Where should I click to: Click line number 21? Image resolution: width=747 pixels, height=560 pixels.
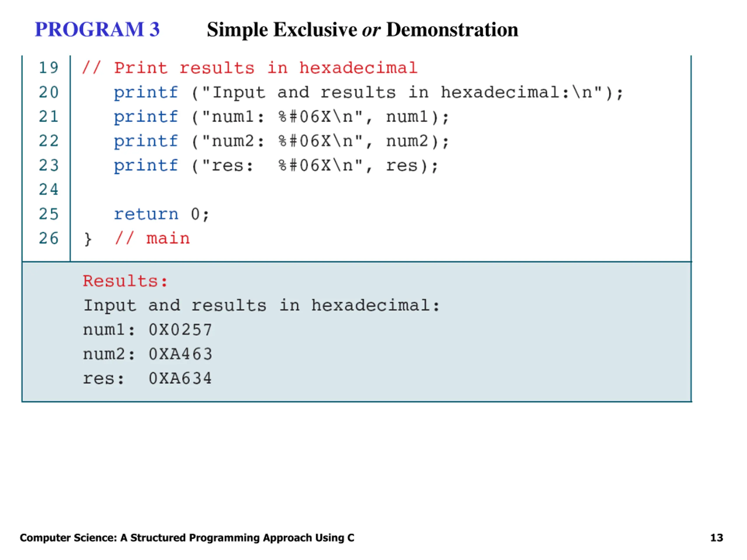[49, 116]
